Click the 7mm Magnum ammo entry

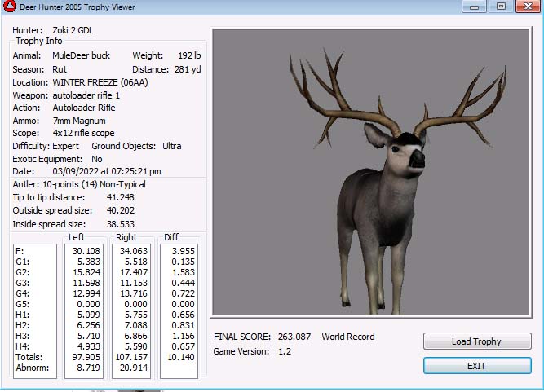[x=79, y=121]
